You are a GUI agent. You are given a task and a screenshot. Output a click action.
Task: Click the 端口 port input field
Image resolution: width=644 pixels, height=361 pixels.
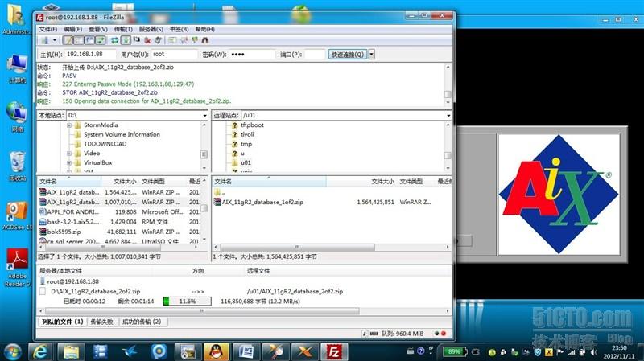point(315,54)
